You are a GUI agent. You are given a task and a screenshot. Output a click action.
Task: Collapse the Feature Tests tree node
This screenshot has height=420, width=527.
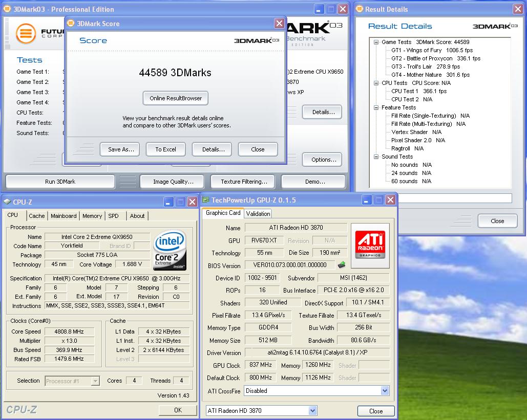click(x=376, y=107)
